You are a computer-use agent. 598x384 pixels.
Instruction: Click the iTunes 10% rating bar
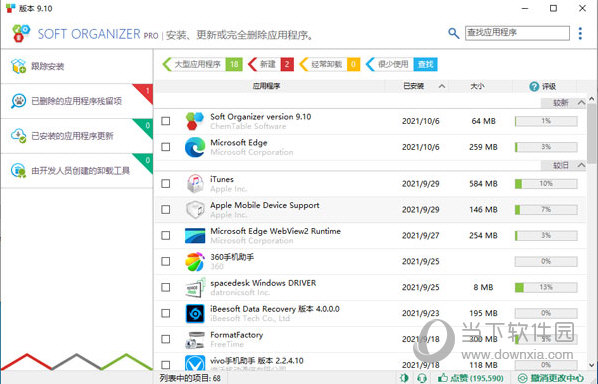pos(546,184)
